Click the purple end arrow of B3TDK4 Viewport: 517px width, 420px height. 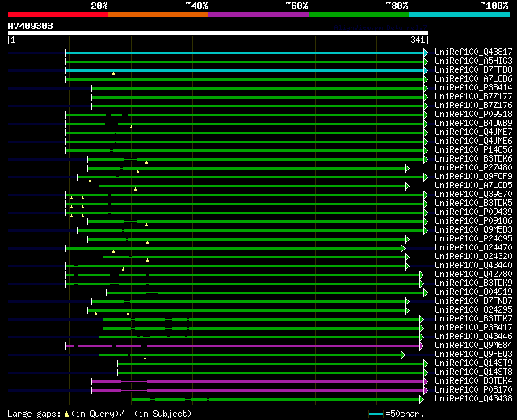426,382
